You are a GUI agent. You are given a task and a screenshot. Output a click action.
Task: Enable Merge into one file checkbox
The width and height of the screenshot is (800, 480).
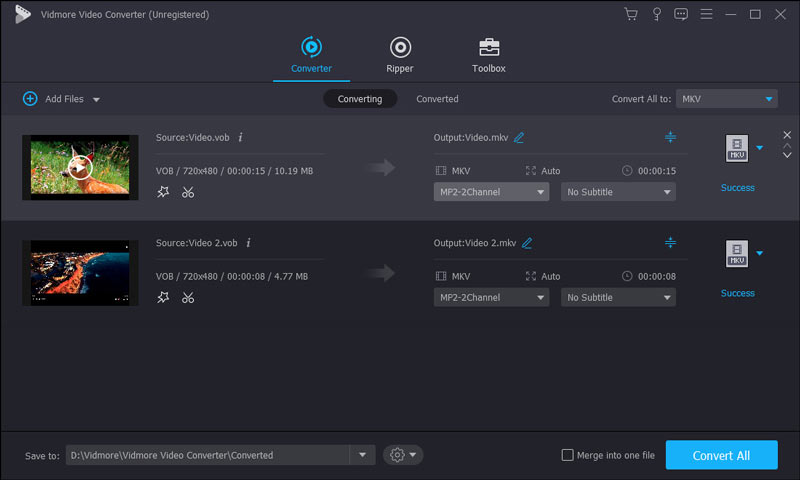(568, 455)
